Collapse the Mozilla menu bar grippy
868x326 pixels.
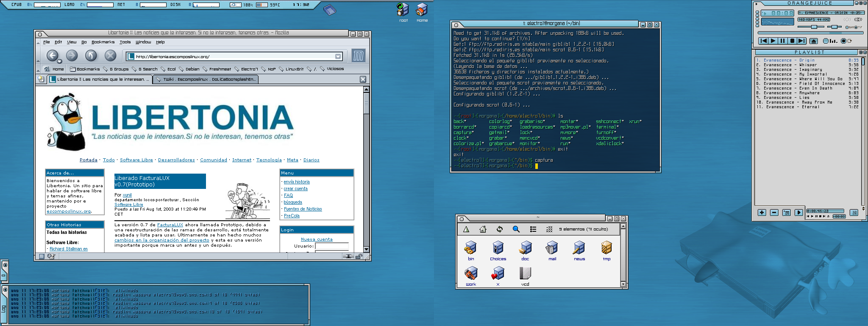point(38,42)
